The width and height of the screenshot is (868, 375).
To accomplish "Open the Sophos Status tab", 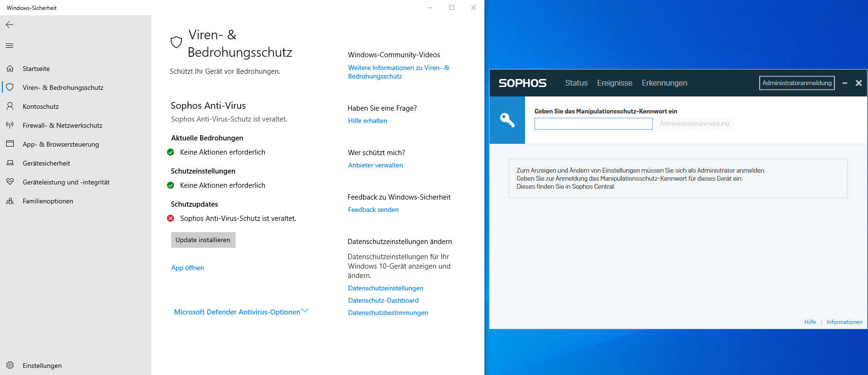I will (576, 83).
